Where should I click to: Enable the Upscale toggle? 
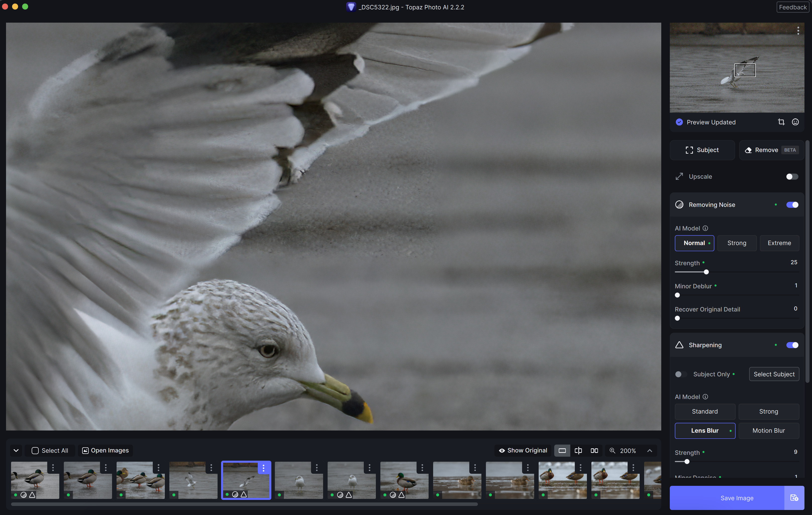click(792, 177)
